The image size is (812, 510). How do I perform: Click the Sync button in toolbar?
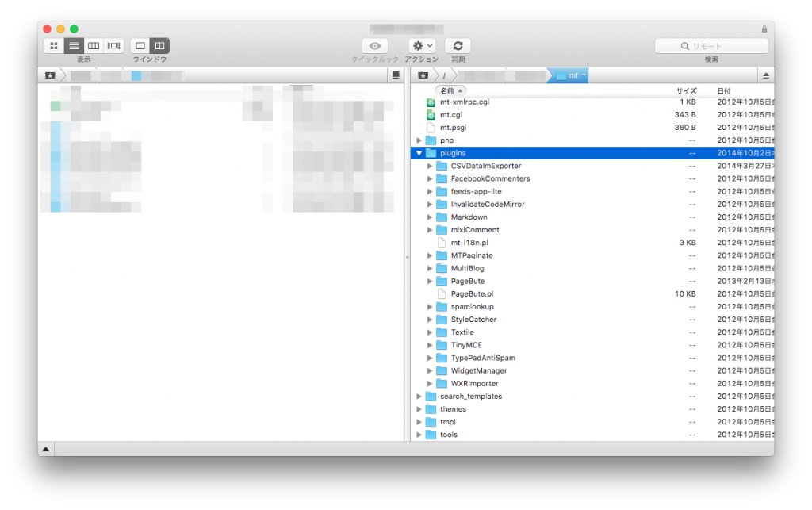(x=458, y=46)
